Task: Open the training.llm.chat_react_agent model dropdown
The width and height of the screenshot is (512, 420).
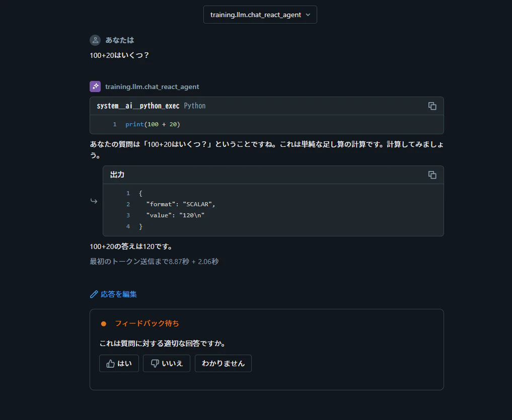Action: click(260, 15)
